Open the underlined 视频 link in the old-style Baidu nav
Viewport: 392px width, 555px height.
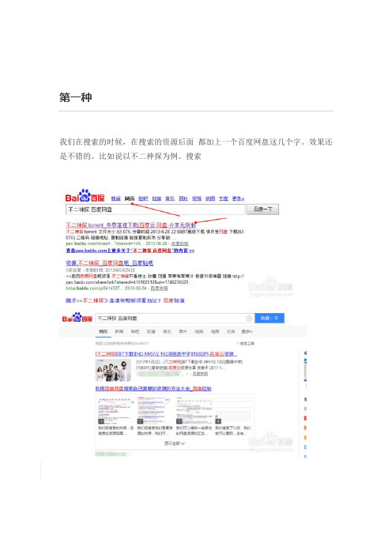197,198
